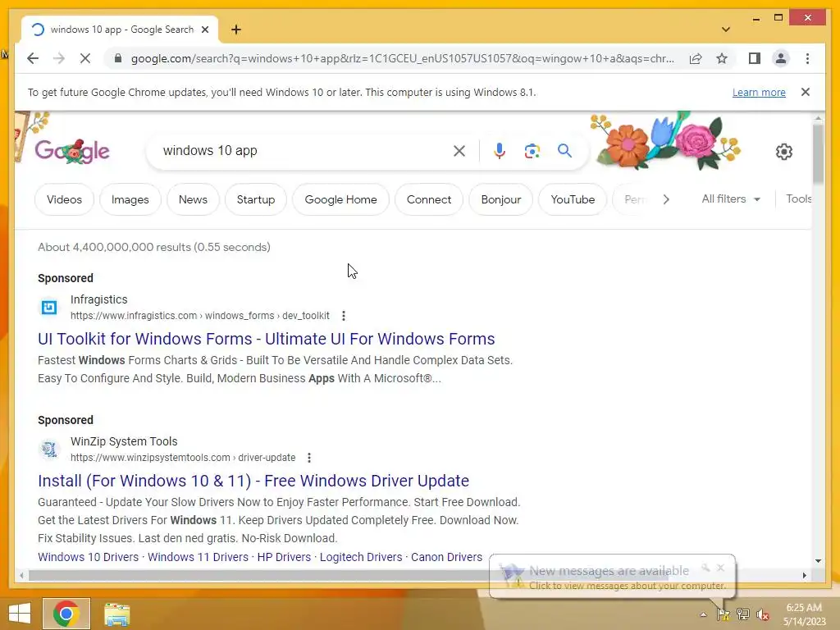Image resolution: width=840 pixels, height=630 pixels.
Task: View site info via the padlock icon
Action: (118, 58)
